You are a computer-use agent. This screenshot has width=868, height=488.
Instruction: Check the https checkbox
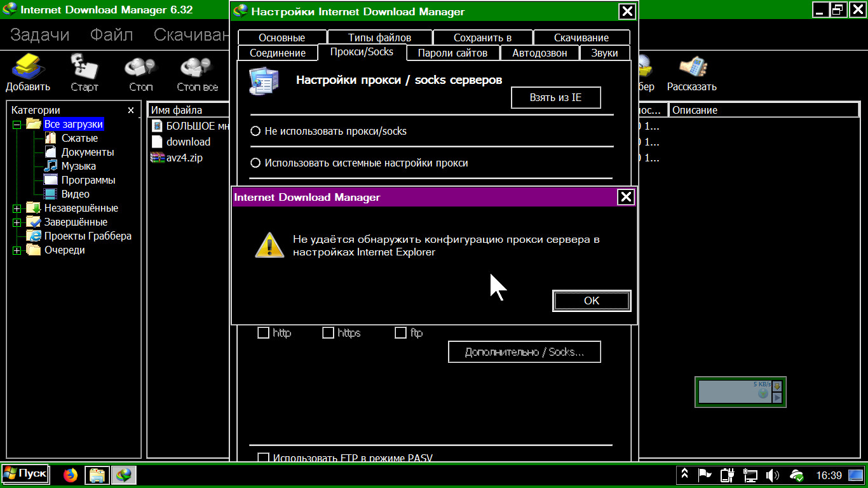pyautogui.click(x=328, y=333)
